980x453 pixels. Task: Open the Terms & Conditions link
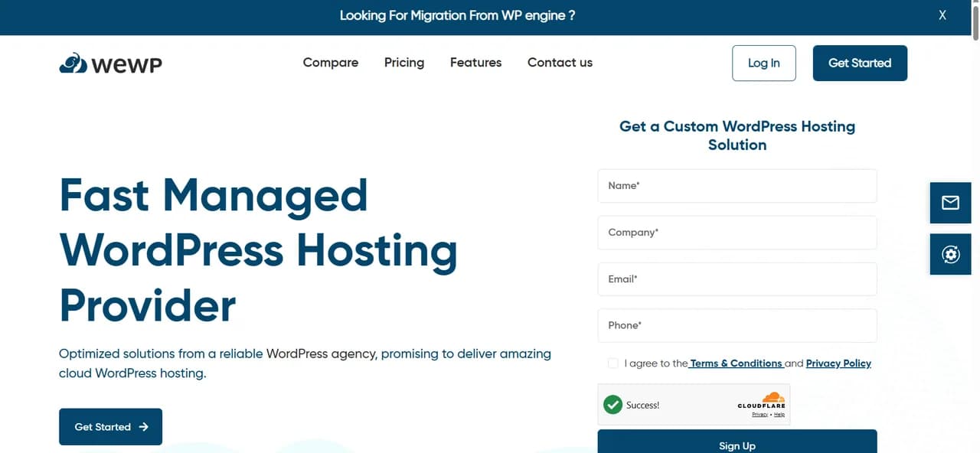(736, 363)
